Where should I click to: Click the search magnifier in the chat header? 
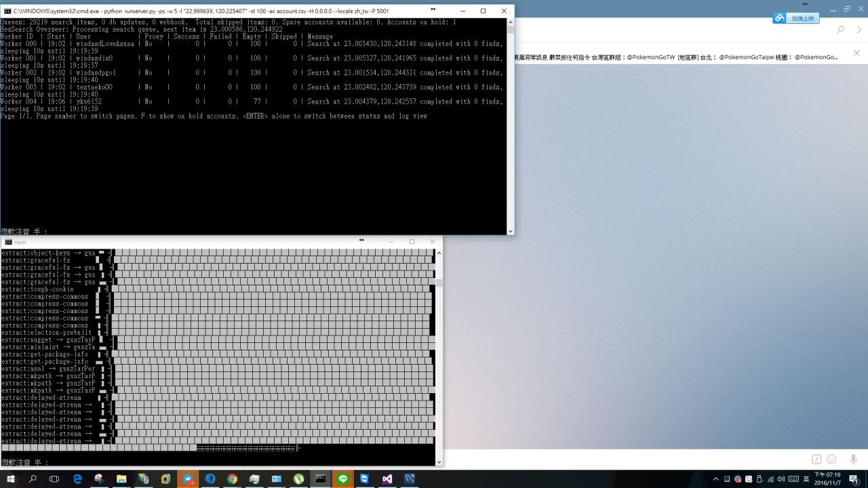[x=841, y=30]
